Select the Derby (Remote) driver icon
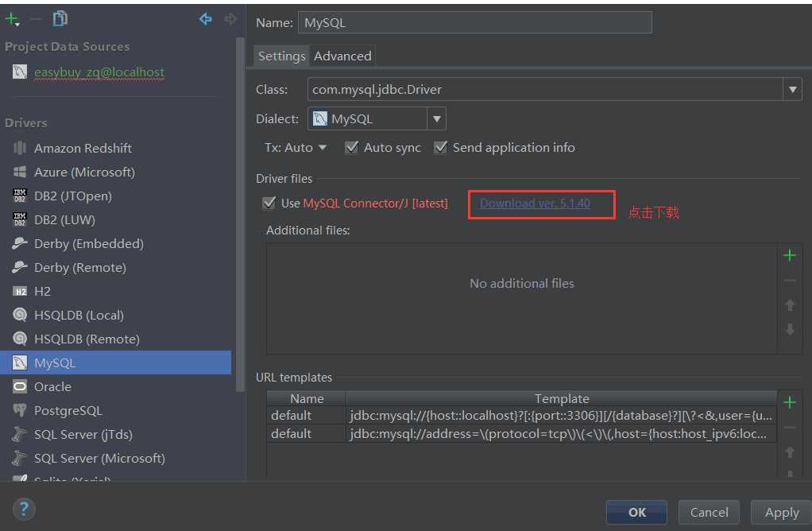The height and width of the screenshot is (531, 812). click(20, 267)
